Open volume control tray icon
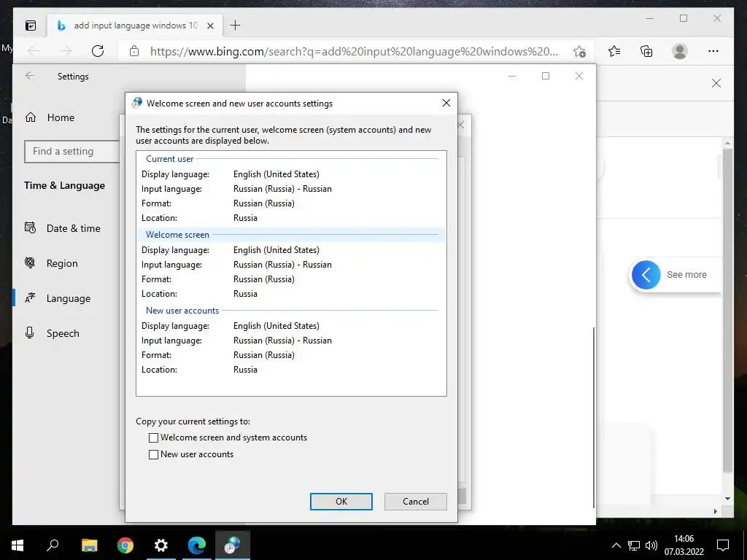 [x=651, y=545]
